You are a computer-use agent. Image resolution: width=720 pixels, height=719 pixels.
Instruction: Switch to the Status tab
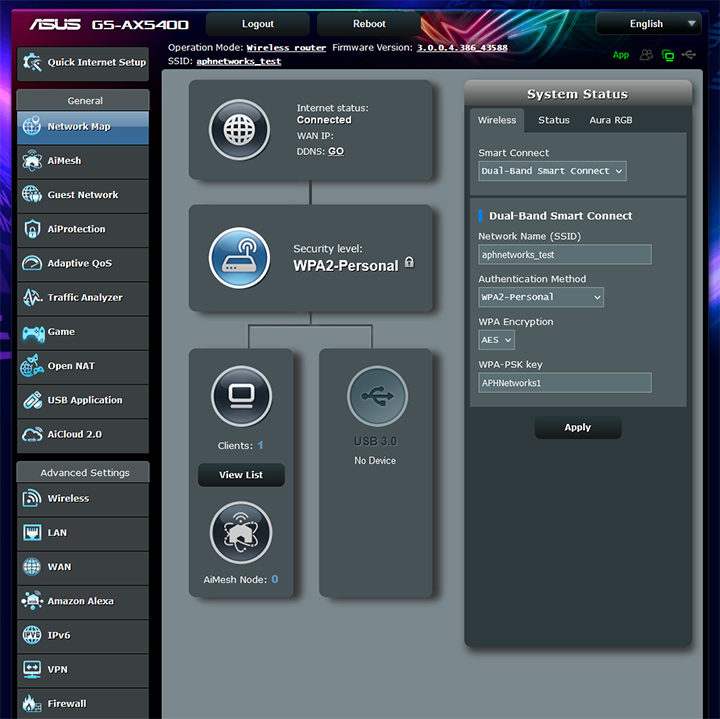(x=553, y=120)
